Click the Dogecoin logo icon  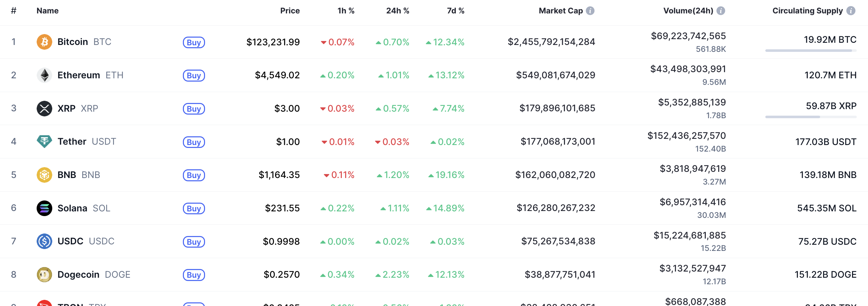tap(44, 274)
